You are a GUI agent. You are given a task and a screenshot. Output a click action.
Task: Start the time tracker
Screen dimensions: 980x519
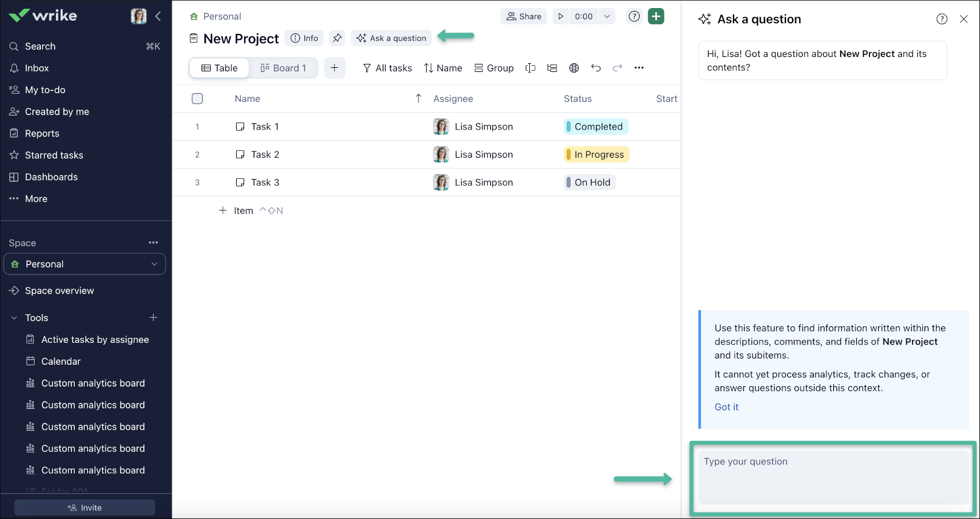point(561,16)
